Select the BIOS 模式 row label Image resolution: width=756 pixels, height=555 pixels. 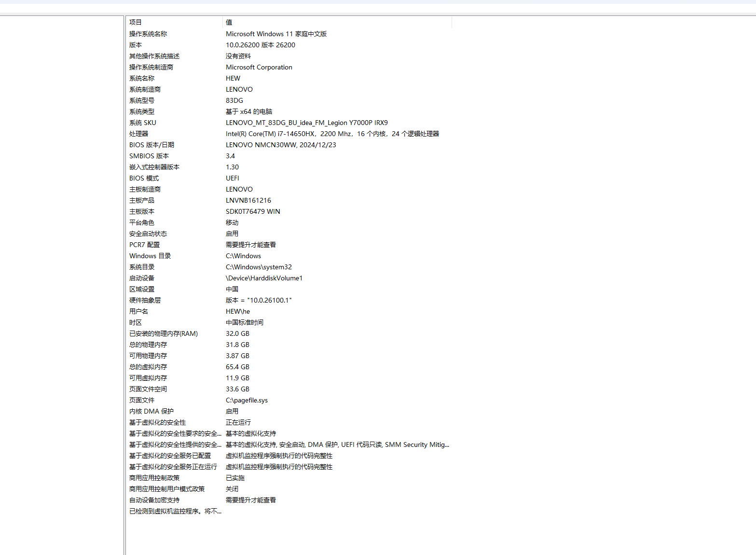144,178
